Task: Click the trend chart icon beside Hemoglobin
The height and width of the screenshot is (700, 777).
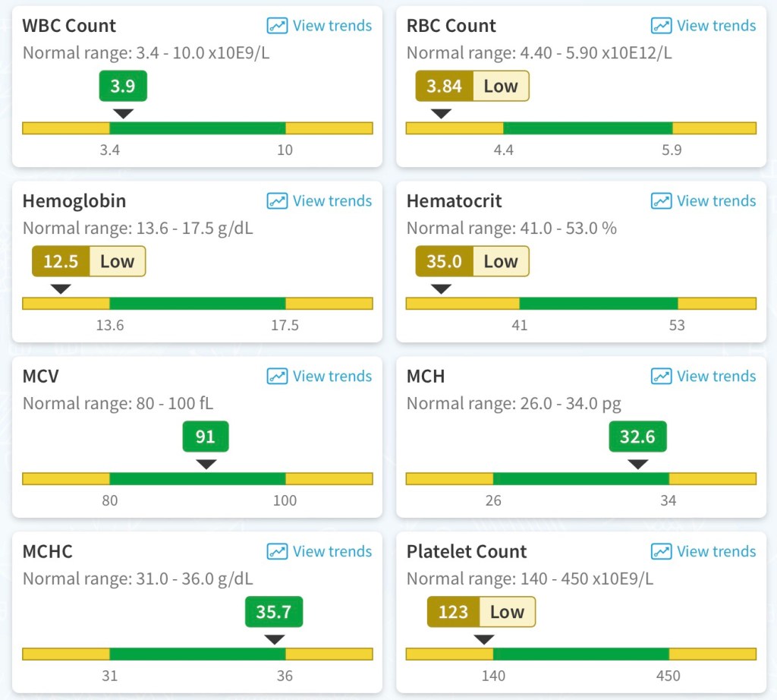Action: [277, 201]
